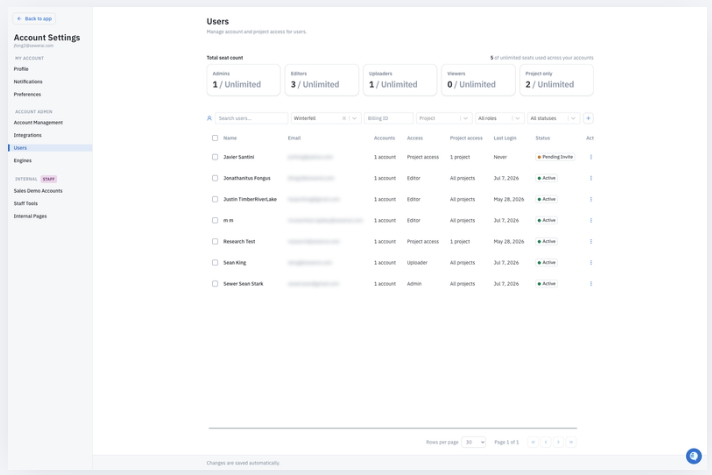The image size is (712, 475).
Task: Click the Editors seat count card
Action: 321,80
